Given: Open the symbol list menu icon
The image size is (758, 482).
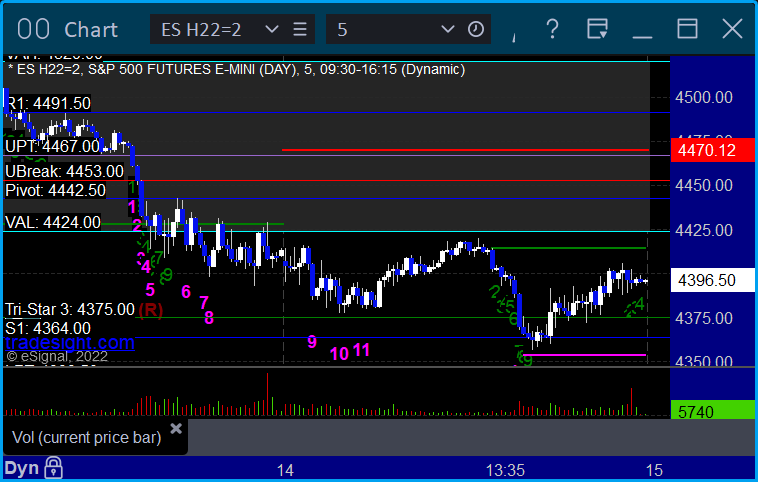Looking at the screenshot, I should click(300, 29).
